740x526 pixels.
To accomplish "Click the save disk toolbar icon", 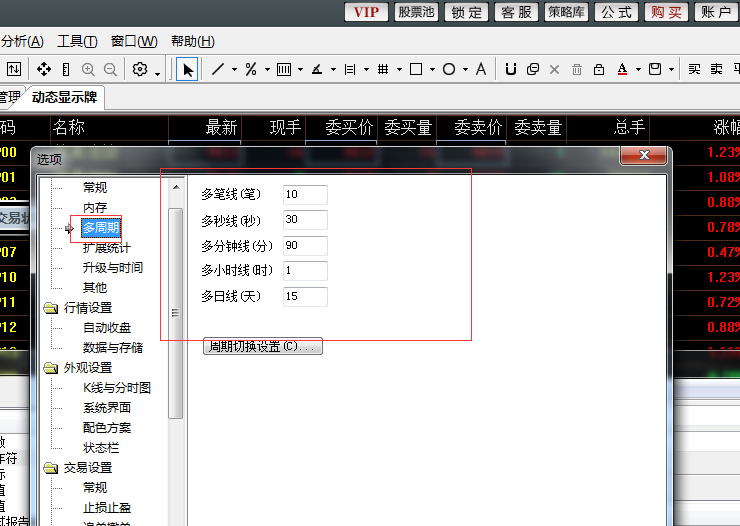I will [x=655, y=69].
